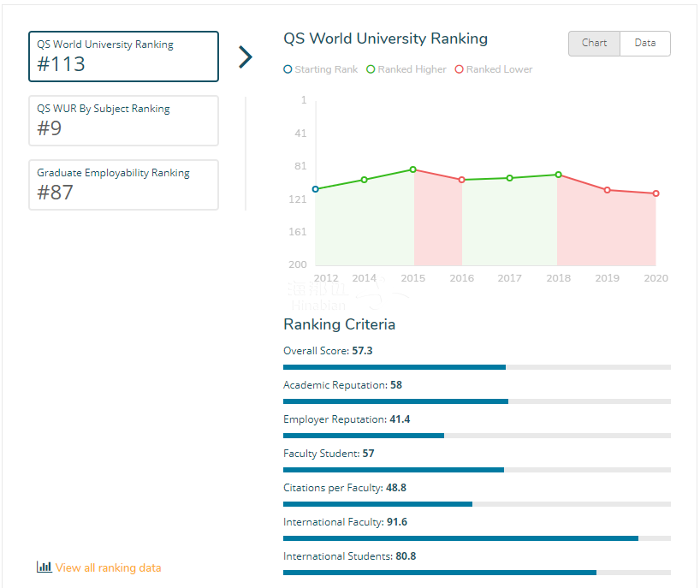Click the 2019 data point on the chart
This screenshot has width=700, height=588.
607,190
